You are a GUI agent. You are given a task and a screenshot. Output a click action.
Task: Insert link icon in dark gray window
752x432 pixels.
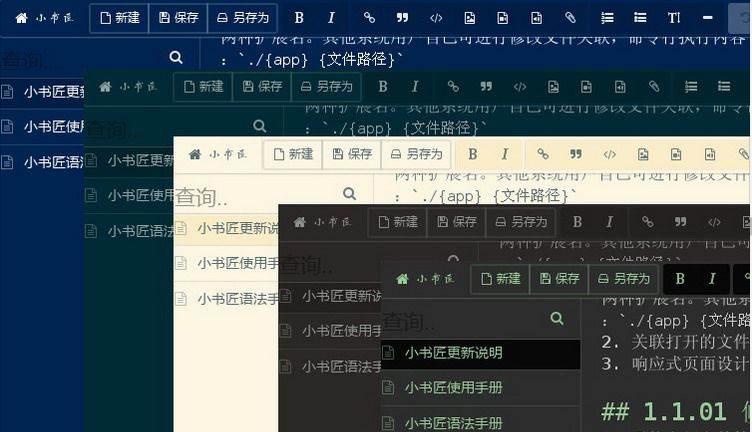click(x=647, y=222)
